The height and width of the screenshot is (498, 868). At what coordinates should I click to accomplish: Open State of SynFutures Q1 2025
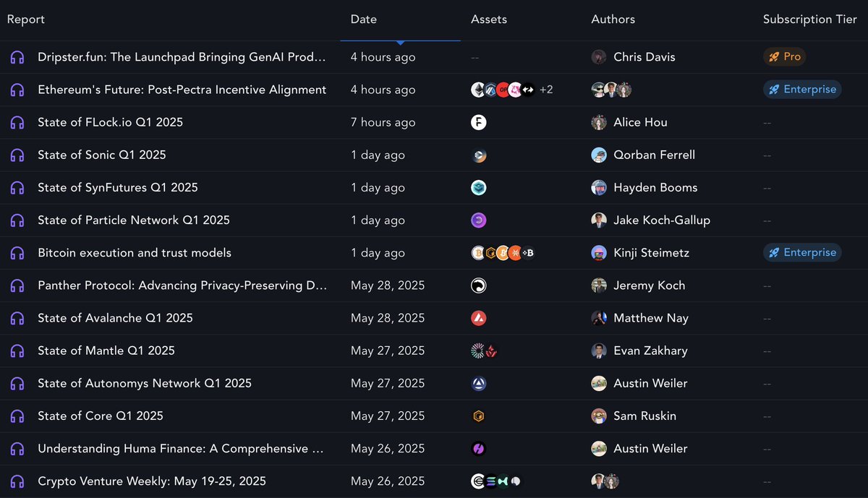(118, 187)
